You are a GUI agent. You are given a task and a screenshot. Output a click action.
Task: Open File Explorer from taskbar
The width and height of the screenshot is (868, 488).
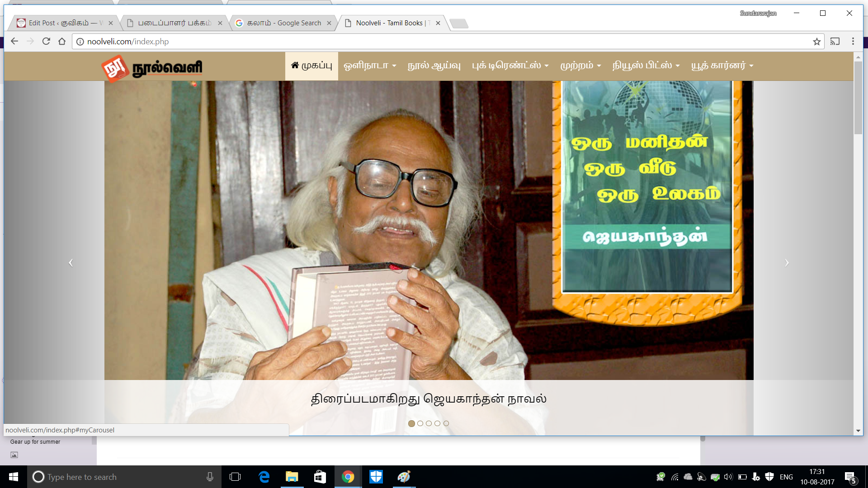tap(292, 477)
